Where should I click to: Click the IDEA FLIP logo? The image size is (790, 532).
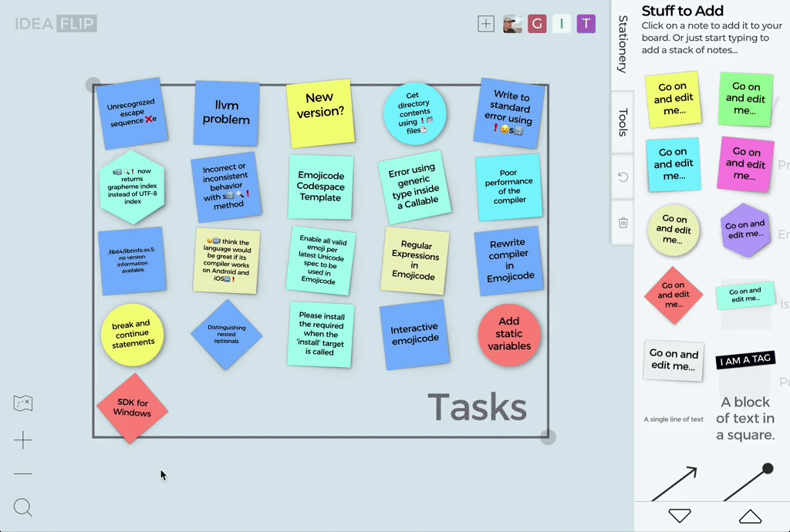click(x=56, y=24)
